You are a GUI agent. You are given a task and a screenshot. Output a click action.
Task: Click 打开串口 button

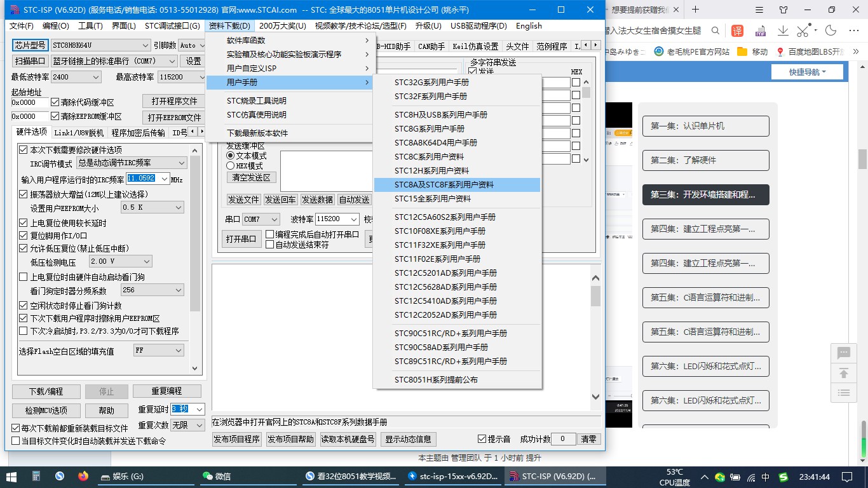(241, 239)
